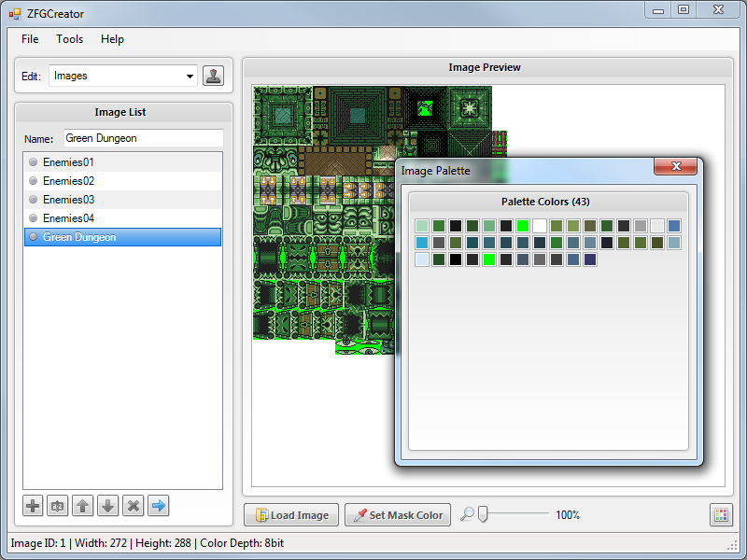
Task: Click the 100% zoom value text
Action: coord(568,515)
